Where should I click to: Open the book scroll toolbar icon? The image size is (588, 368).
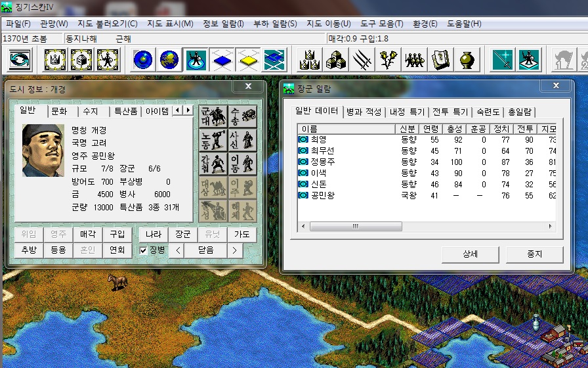pos(441,59)
